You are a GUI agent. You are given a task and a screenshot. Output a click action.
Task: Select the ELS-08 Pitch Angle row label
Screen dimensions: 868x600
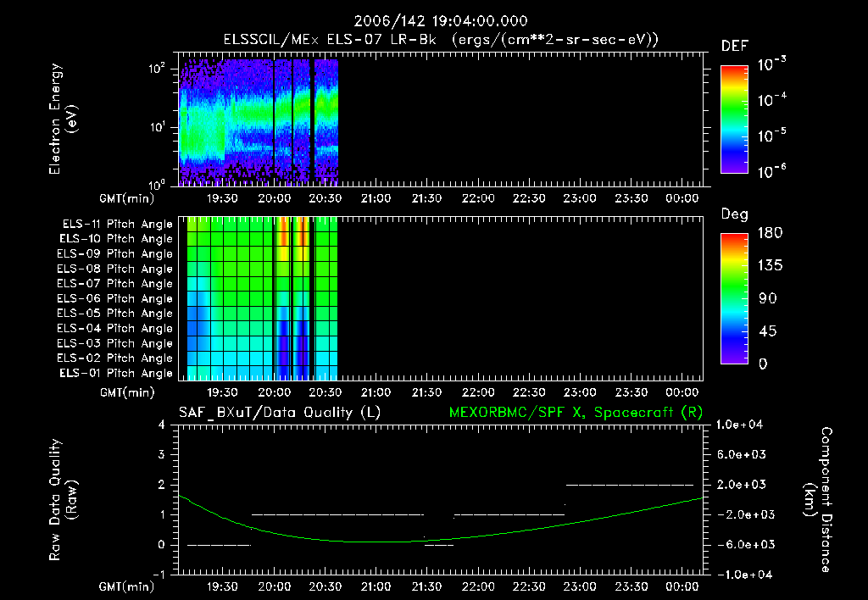coord(115,269)
